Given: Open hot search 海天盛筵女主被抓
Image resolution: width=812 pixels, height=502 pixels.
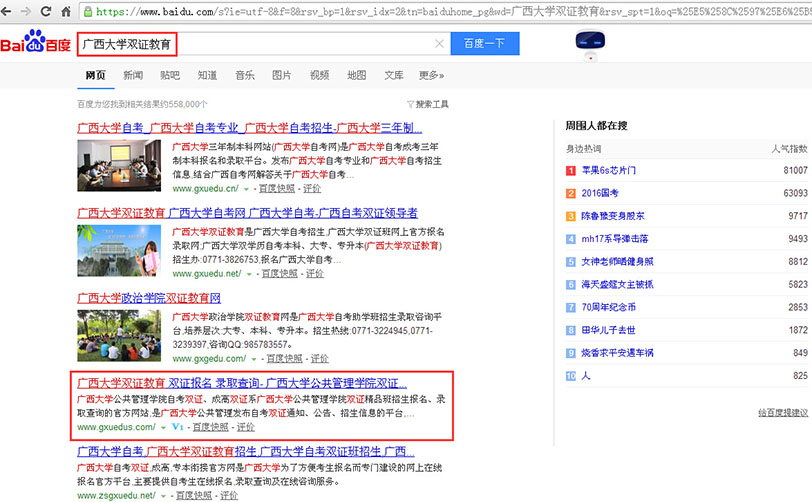Looking at the screenshot, I should click(x=617, y=284).
